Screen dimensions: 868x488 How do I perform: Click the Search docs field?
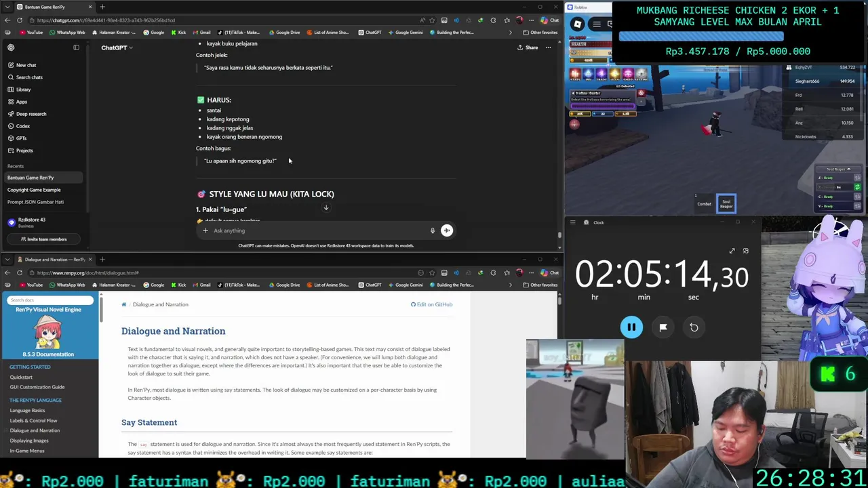tap(50, 300)
